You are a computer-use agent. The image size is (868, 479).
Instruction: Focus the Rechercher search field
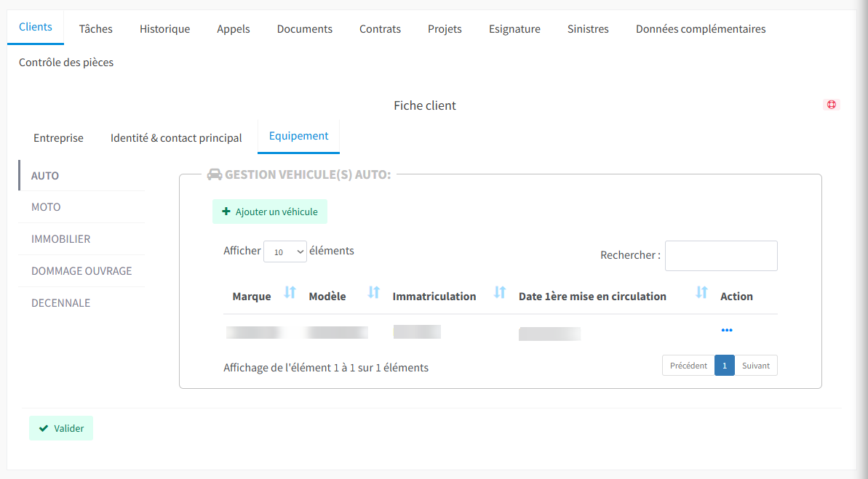tap(720, 256)
